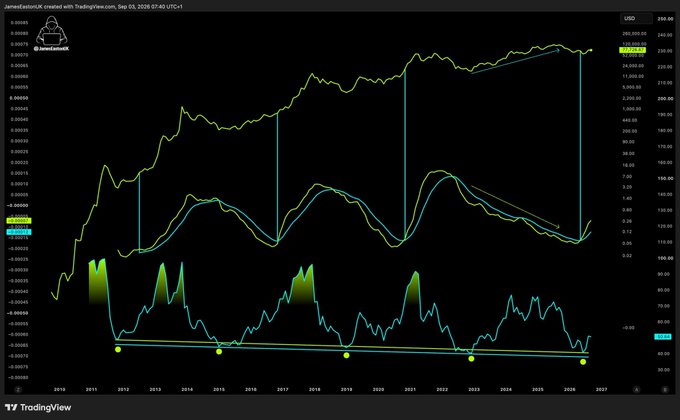
Task: Click the cyan 50.84 indicator value label
Action: (663, 337)
